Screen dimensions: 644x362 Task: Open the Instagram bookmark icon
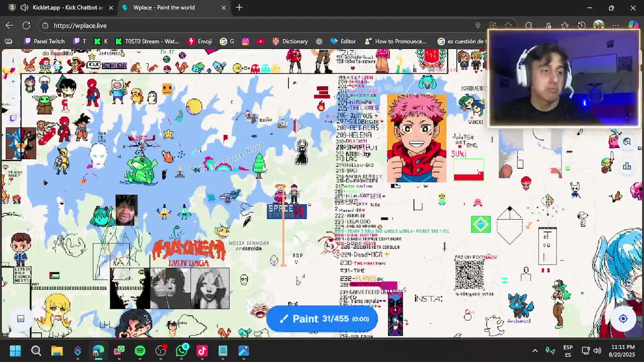(x=246, y=41)
